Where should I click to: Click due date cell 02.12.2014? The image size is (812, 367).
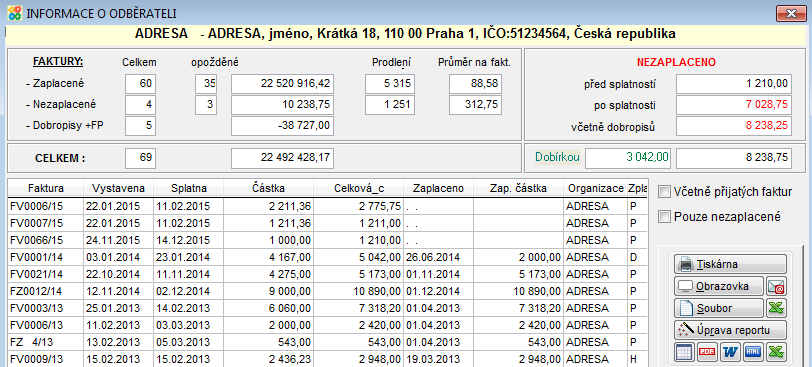click(x=188, y=291)
